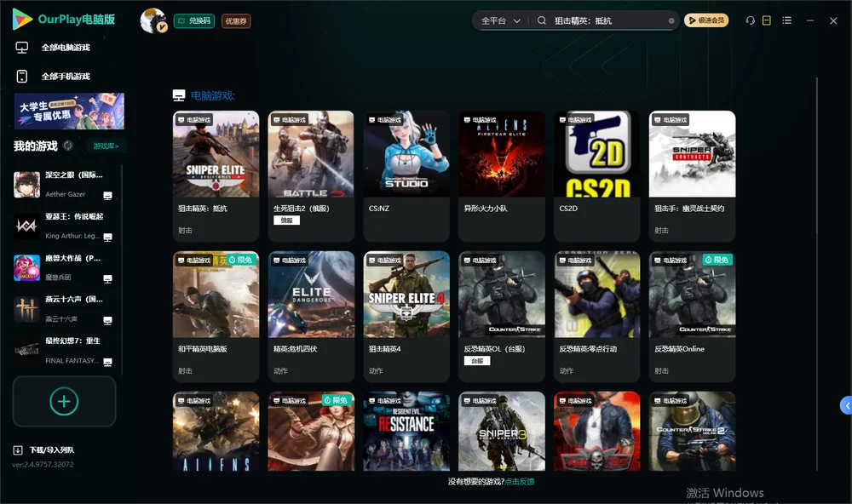
Task: Open the Sniper 3 Ghost Warrior game card
Action: [502, 432]
